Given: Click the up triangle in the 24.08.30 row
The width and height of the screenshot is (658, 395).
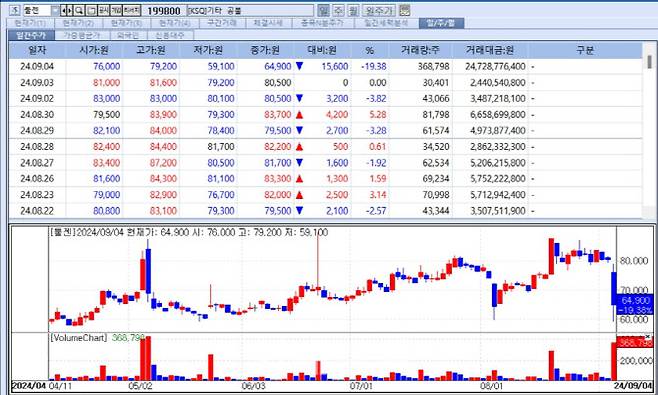Looking at the screenshot, I should pyautogui.click(x=299, y=115).
